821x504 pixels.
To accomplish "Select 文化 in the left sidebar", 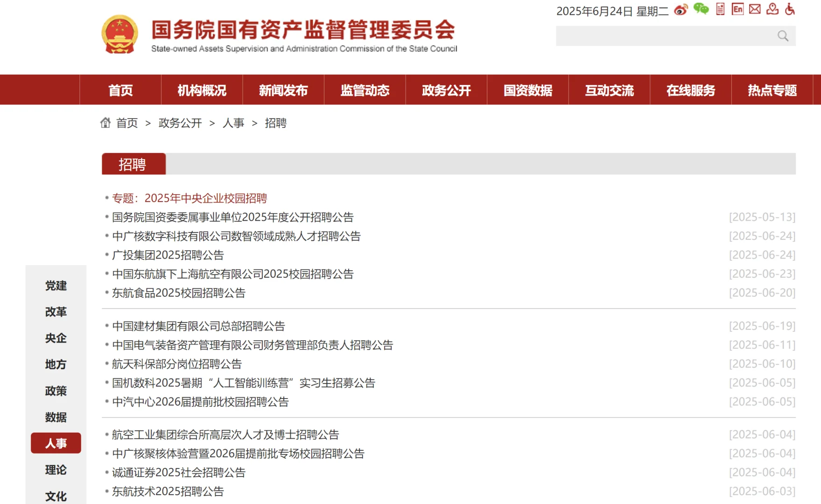I will (56, 496).
